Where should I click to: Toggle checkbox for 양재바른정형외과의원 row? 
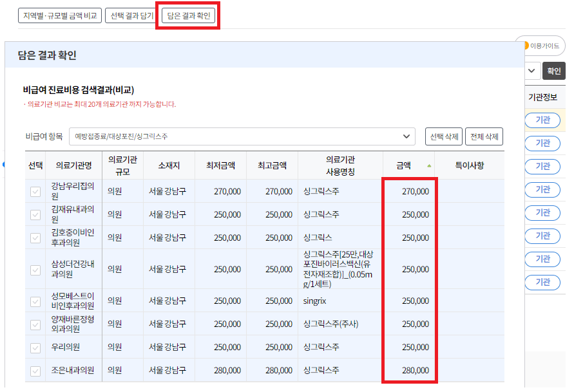[35, 324]
